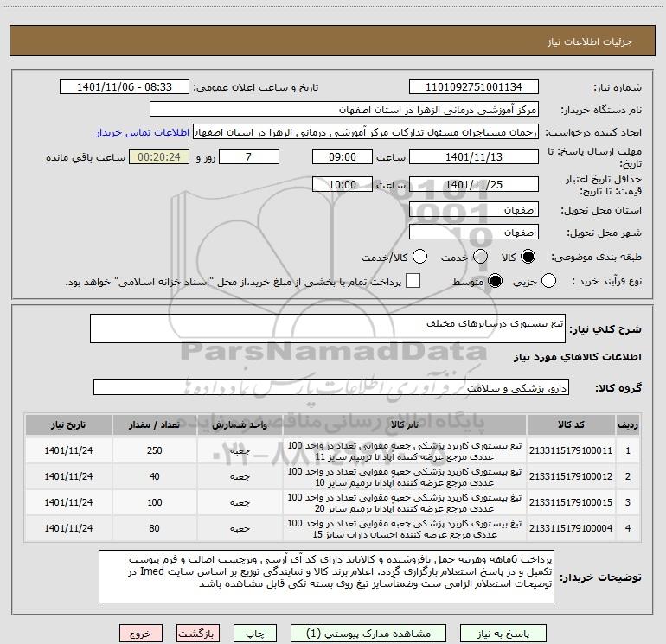666x644 pixels.
Task: Click the نام کالا column header
Action: (x=405, y=424)
